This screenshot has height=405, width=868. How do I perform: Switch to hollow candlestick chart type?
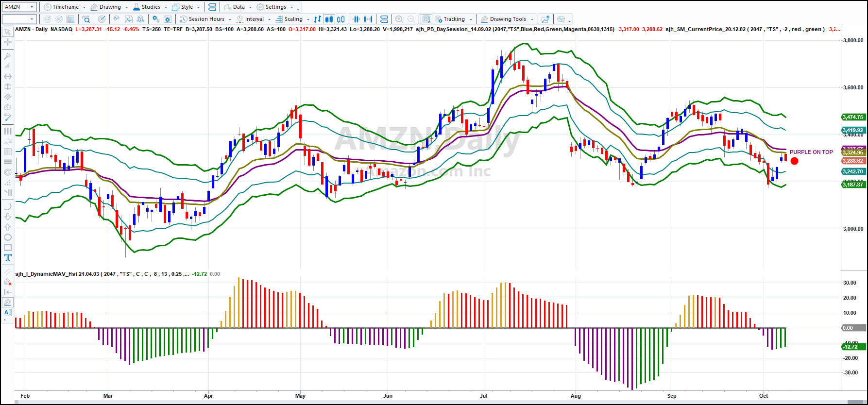click(341, 19)
